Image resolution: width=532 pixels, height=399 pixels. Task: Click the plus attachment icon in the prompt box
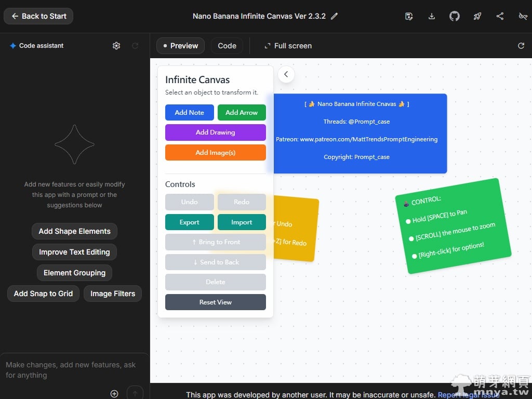[x=114, y=393]
